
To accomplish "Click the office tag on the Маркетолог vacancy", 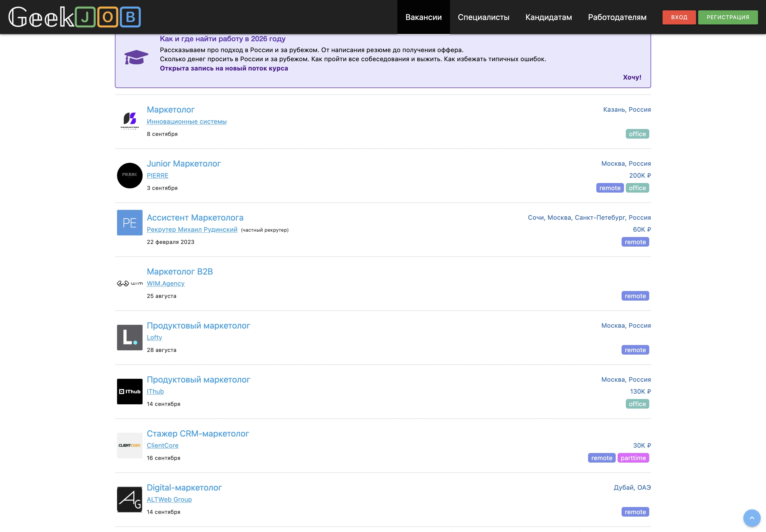I will (x=637, y=134).
